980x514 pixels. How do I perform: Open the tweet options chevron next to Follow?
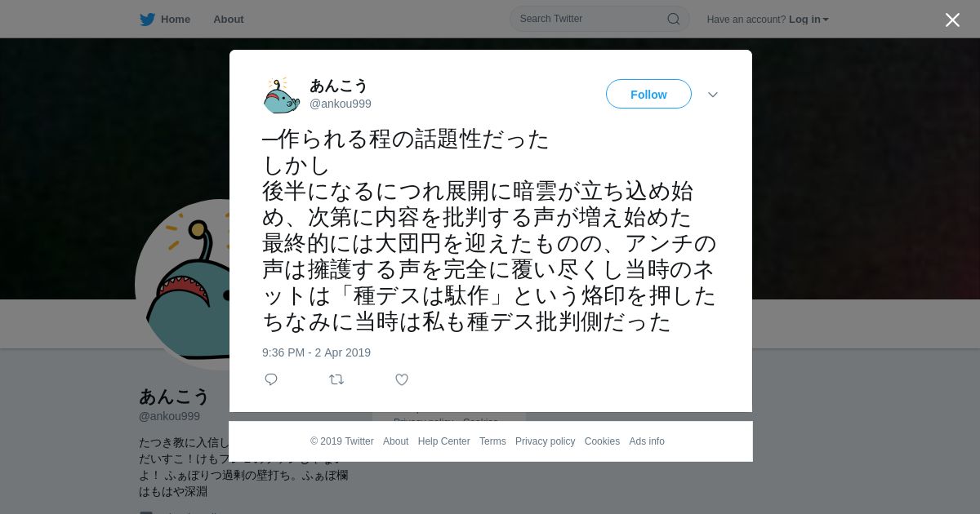click(713, 95)
